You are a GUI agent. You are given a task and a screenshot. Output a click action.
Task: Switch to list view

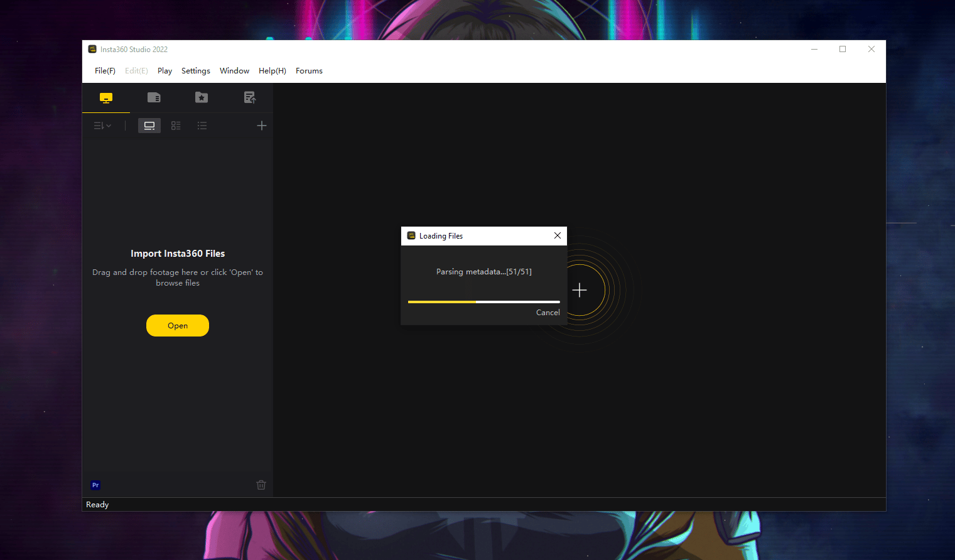pos(202,126)
